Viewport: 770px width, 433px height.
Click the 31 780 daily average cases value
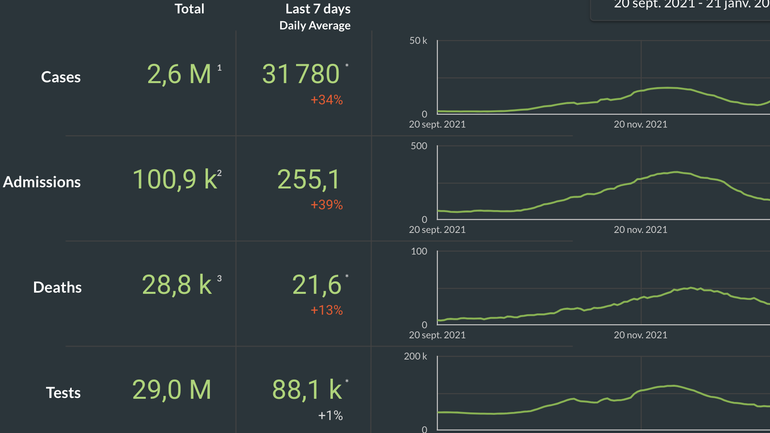click(x=300, y=74)
